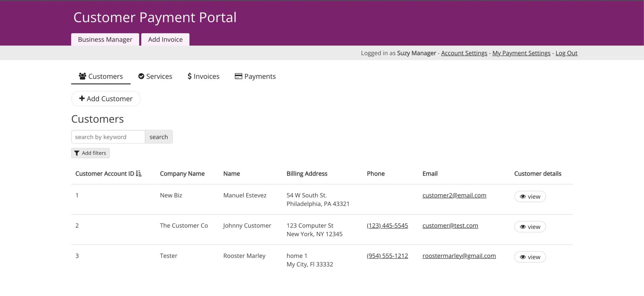
Task: Click the Customers people icon tab
Action: [x=82, y=76]
